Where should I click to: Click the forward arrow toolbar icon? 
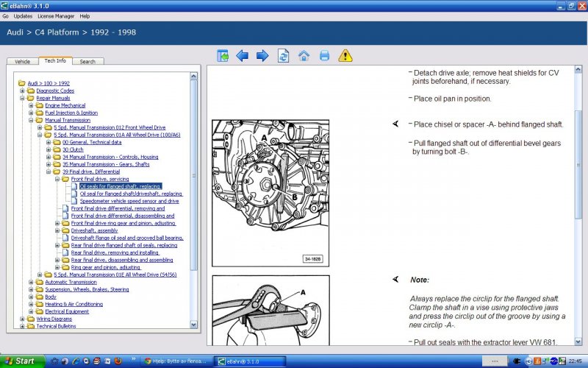tap(262, 56)
